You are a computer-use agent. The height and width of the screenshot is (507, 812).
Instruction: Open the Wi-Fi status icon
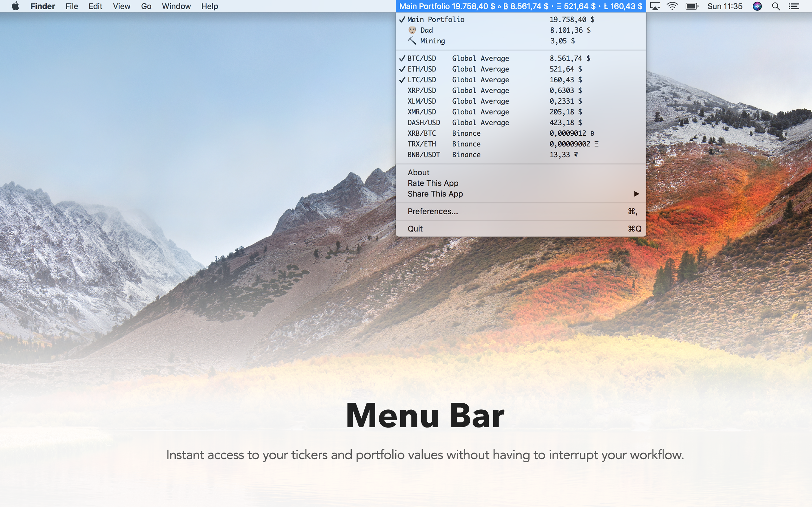672,6
